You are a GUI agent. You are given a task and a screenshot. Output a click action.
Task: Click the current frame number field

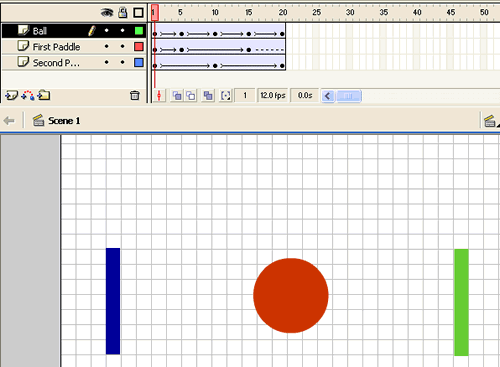(245, 96)
